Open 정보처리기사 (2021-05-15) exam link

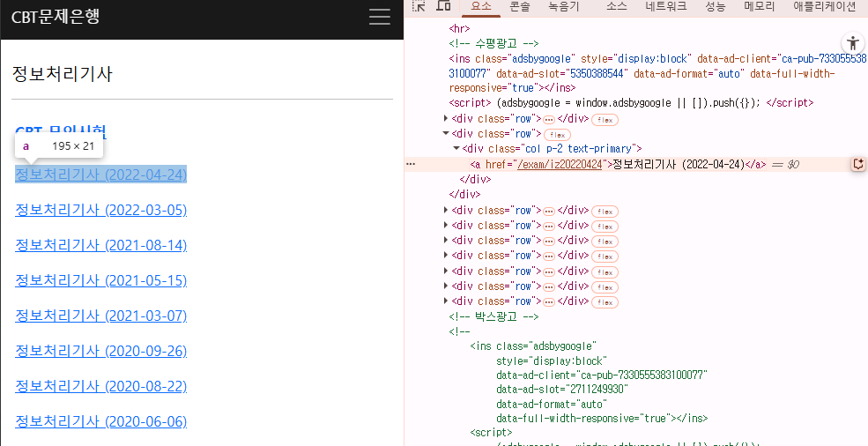[100, 280]
